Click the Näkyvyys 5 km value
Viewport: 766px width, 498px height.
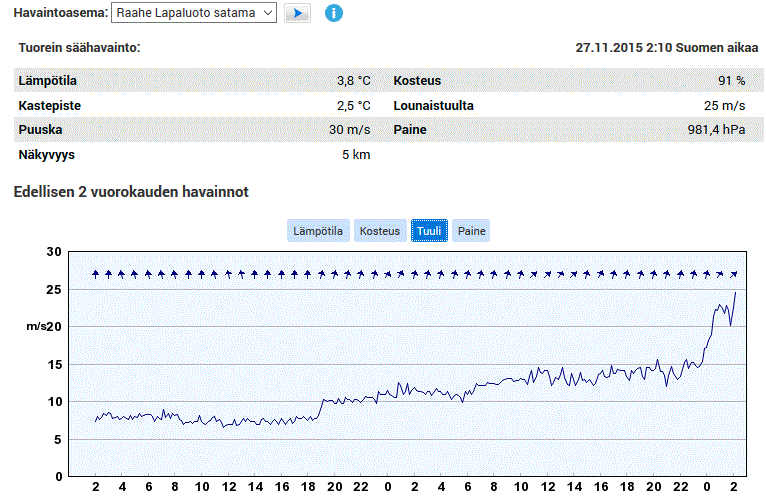pyautogui.click(x=356, y=155)
